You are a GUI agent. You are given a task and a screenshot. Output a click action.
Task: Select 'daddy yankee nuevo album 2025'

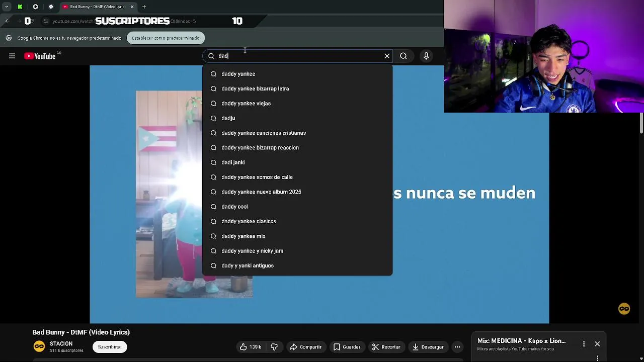297,192
